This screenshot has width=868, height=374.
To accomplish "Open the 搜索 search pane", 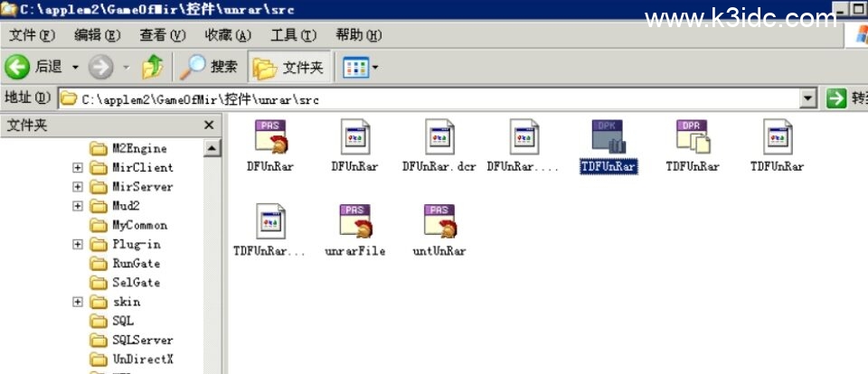I will pyautogui.click(x=209, y=67).
